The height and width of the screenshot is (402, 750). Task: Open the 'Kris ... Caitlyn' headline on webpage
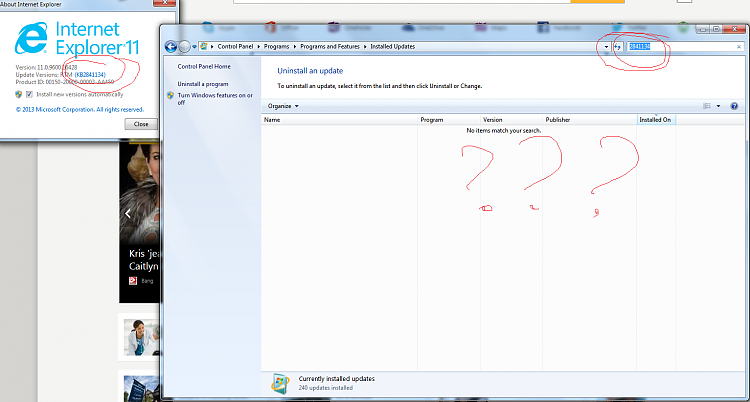click(x=144, y=259)
